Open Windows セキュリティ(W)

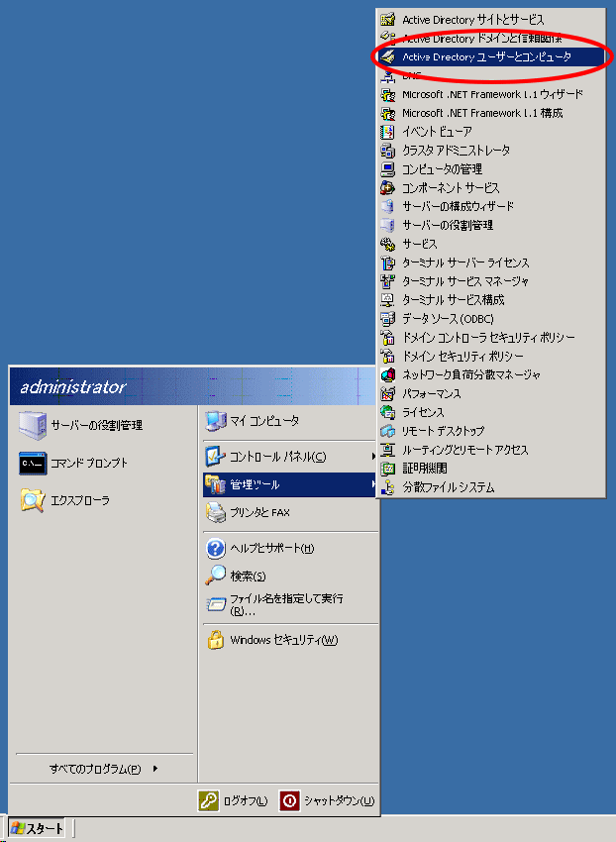click(290, 640)
